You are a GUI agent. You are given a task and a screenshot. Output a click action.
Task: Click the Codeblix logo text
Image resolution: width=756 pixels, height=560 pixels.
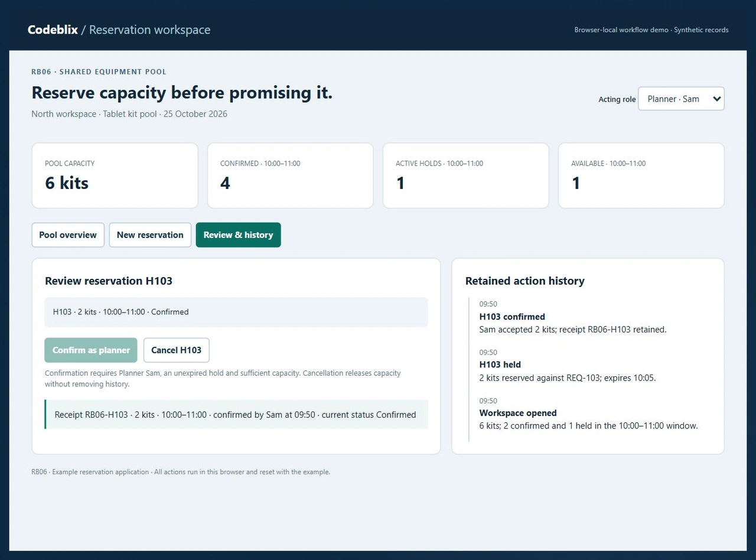pyautogui.click(x=53, y=30)
